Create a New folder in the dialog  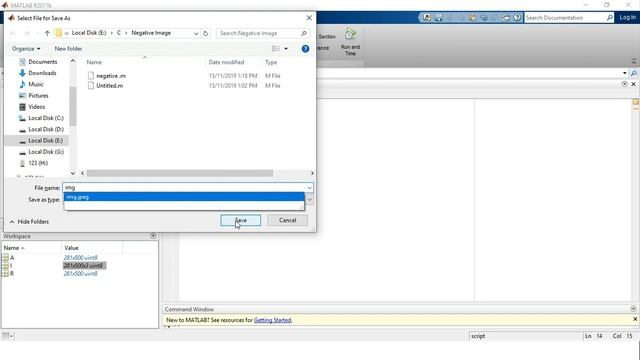68,49
